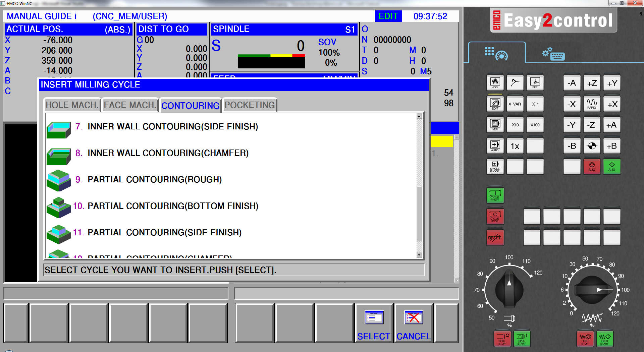
Task: Select the CONTOURING tab
Action: pyautogui.click(x=190, y=105)
